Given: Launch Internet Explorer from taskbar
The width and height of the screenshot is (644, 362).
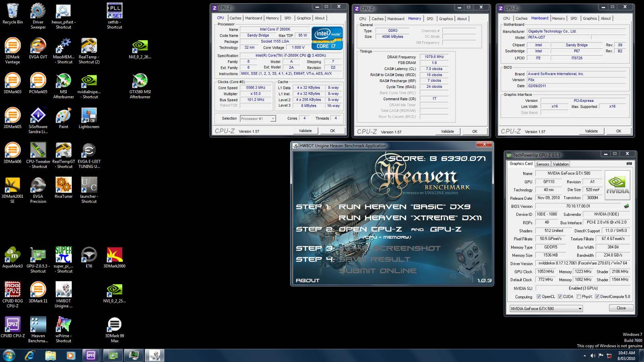Looking at the screenshot, I should (30, 356).
